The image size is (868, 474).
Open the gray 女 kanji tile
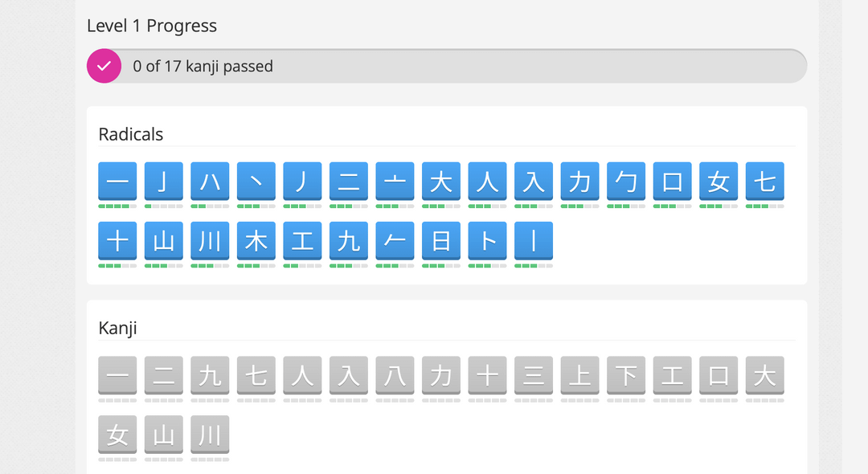[x=117, y=434]
